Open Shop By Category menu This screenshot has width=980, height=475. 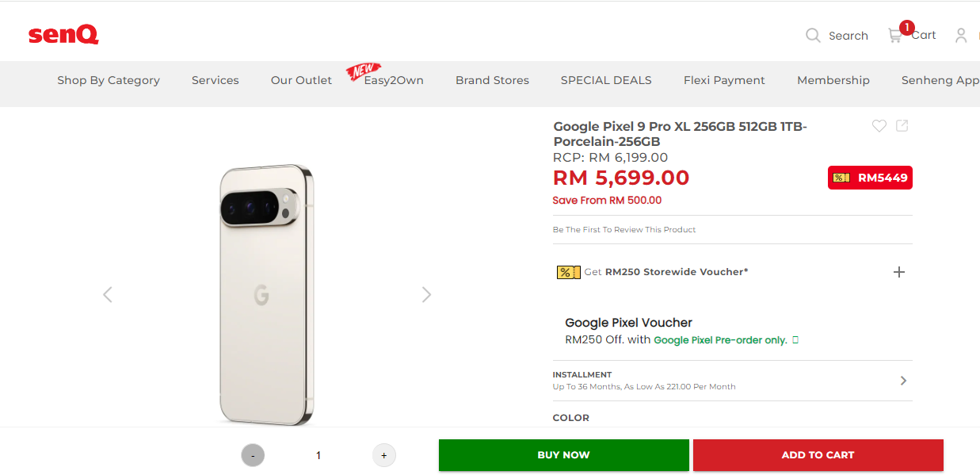[x=109, y=80]
